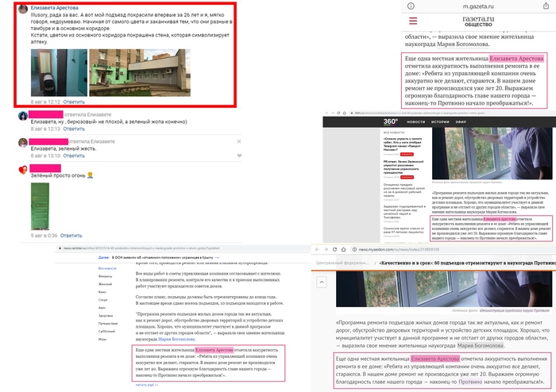The width and height of the screenshot is (556, 392).
Task: Reply to the comment posted at 12:12
Action: tap(73, 102)
